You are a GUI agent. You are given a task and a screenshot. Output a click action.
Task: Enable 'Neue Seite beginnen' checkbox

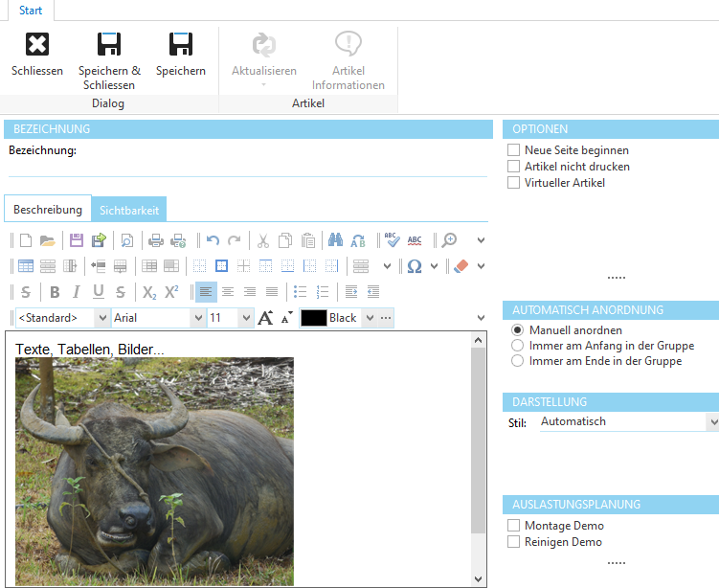pyautogui.click(x=514, y=150)
